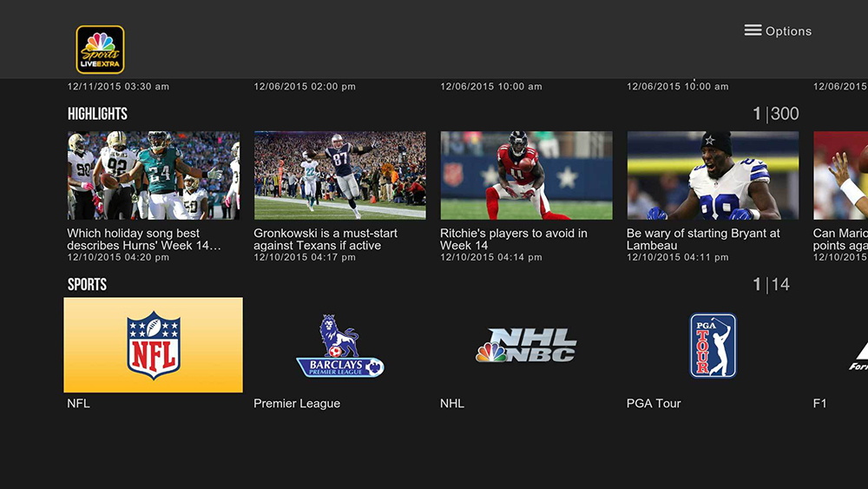Open the Options menu label
This screenshot has width=868, height=489.
[x=788, y=31]
